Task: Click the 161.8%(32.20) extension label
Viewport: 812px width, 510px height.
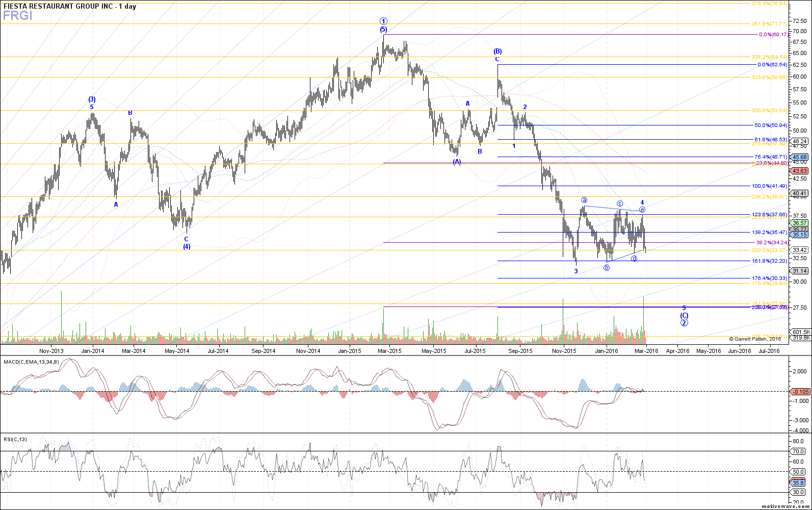Action: click(x=770, y=261)
